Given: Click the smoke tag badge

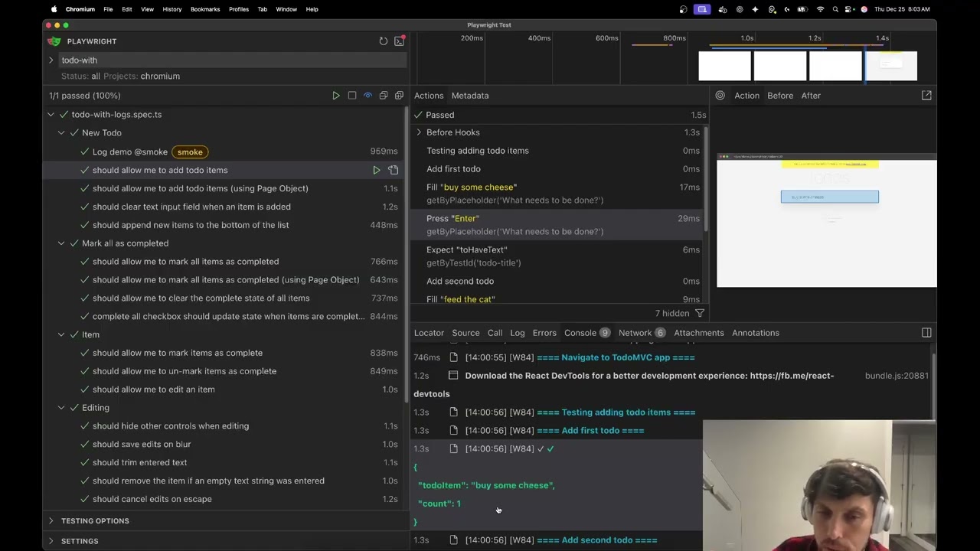Looking at the screenshot, I should [190, 152].
